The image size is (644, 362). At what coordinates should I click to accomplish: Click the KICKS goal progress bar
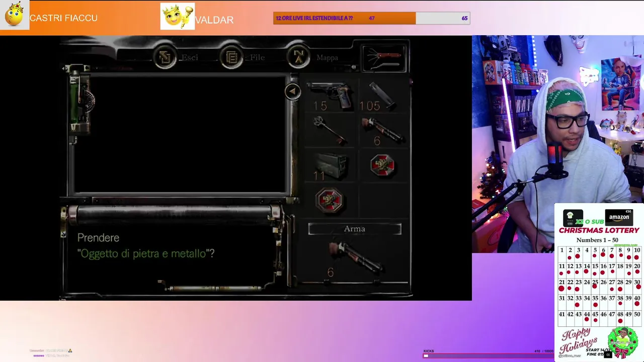pyautogui.click(x=488, y=355)
